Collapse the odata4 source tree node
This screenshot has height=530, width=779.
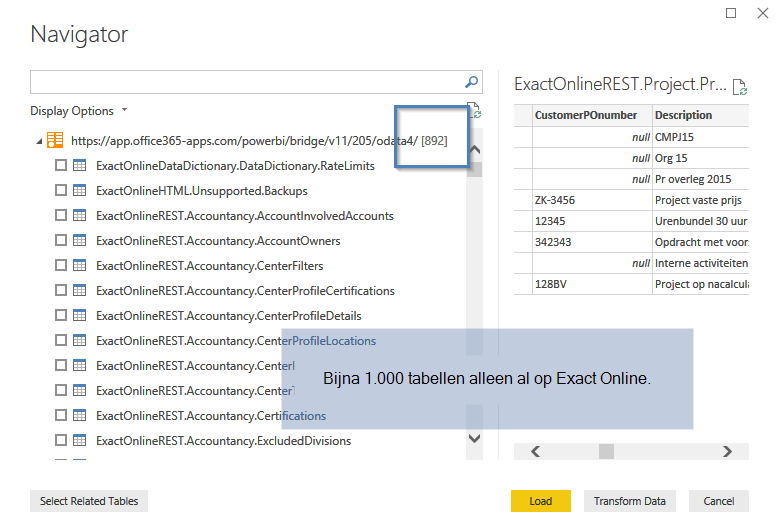(39, 142)
